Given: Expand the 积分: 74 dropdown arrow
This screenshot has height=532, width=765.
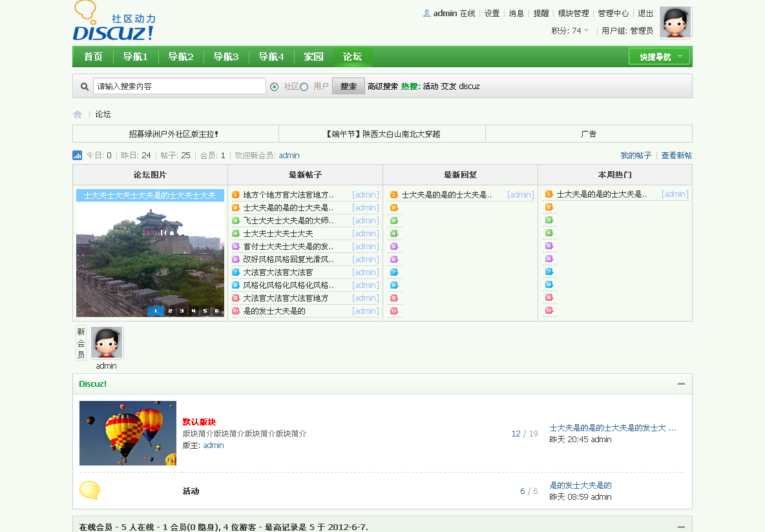Looking at the screenshot, I should coord(587,30).
